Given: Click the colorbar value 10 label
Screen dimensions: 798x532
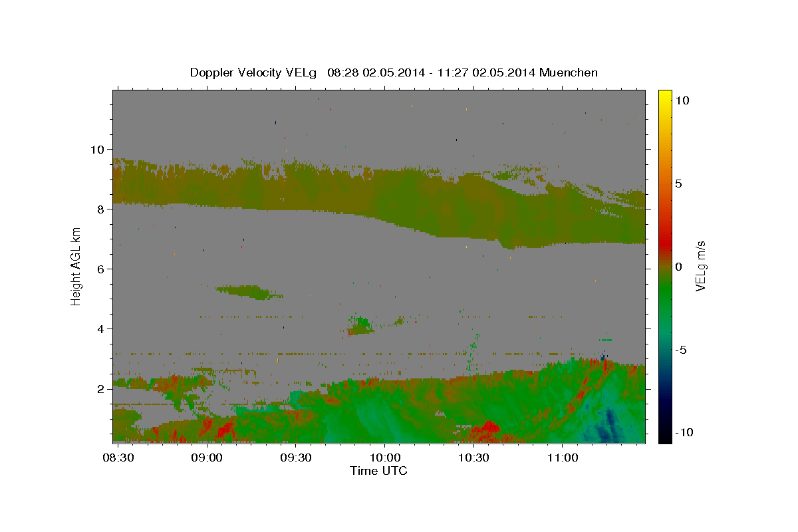Looking at the screenshot, I should tap(682, 100).
